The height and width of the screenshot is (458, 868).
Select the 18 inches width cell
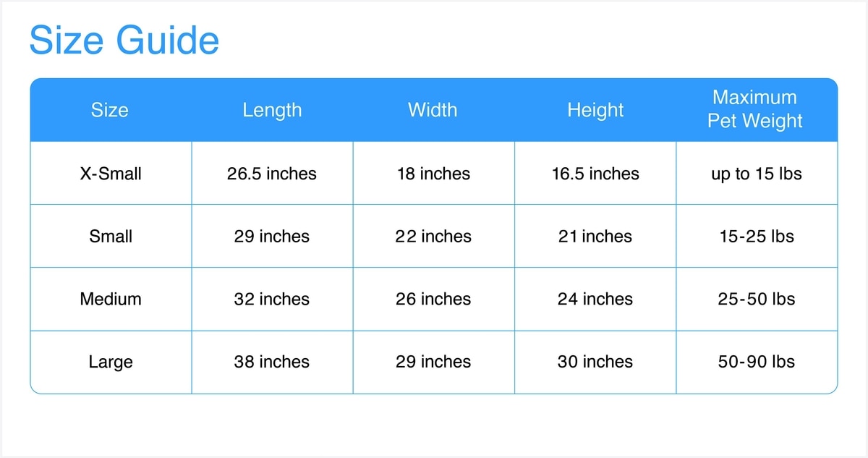[x=433, y=174]
